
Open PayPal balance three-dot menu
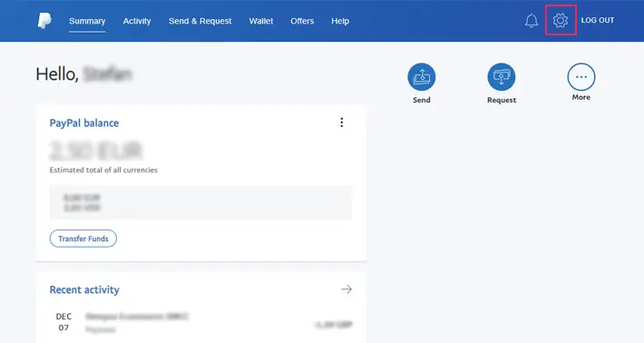342,122
